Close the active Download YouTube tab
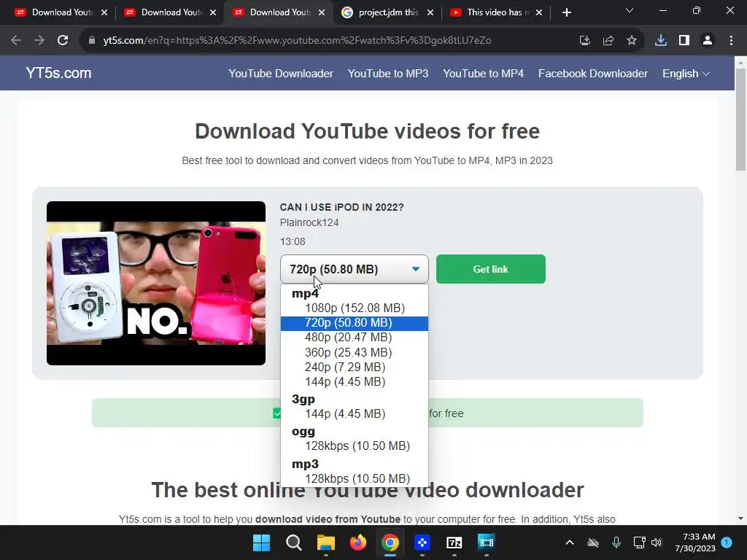The width and height of the screenshot is (747, 560). point(322,13)
